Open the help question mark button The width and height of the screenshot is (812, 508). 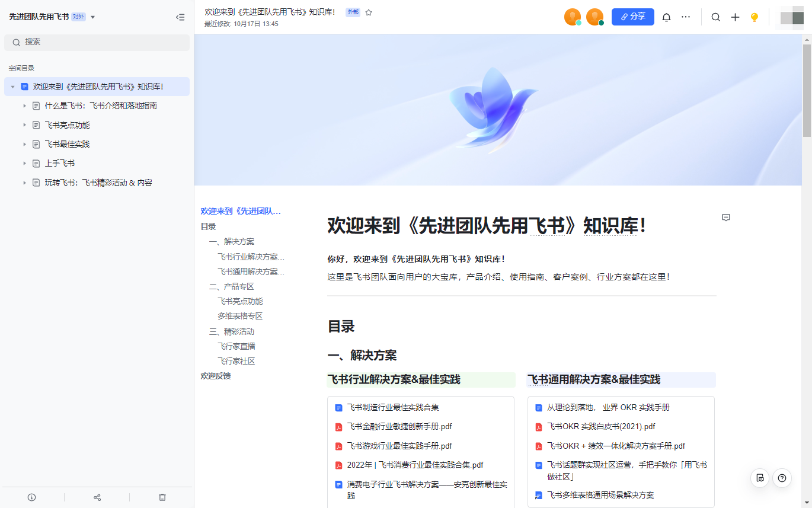782,478
